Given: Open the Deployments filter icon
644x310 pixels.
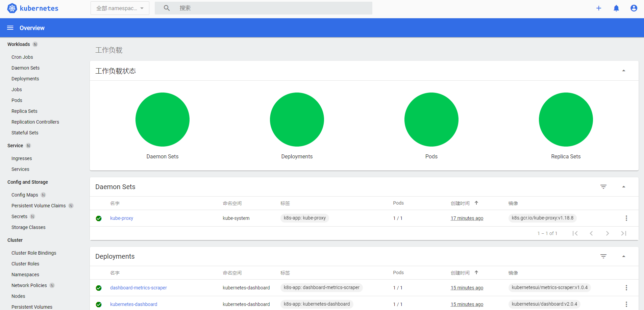Looking at the screenshot, I should (603, 256).
